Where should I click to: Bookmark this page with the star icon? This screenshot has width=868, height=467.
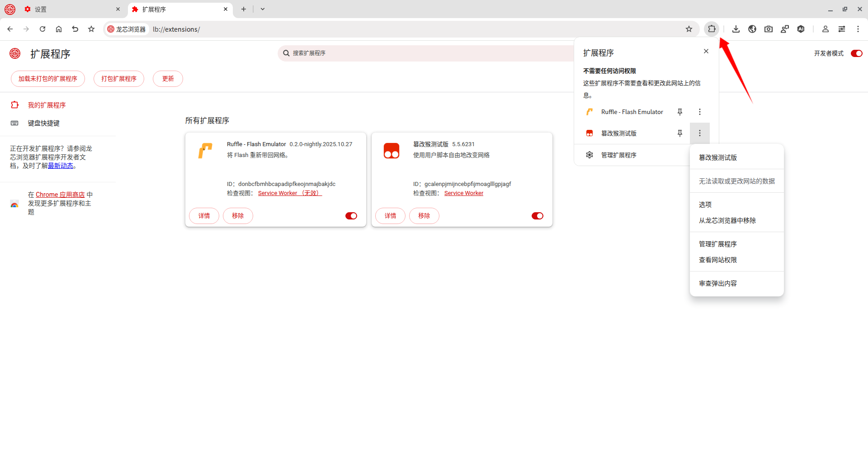(689, 29)
